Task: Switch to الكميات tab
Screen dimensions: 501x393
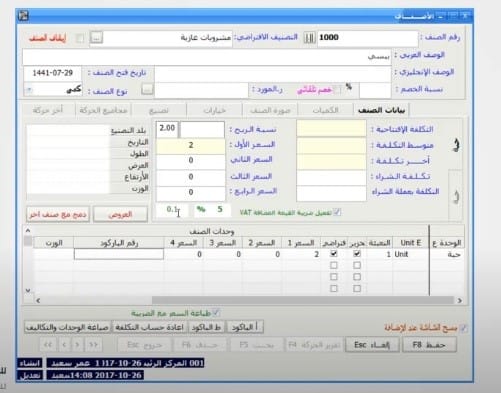Action: (x=325, y=110)
